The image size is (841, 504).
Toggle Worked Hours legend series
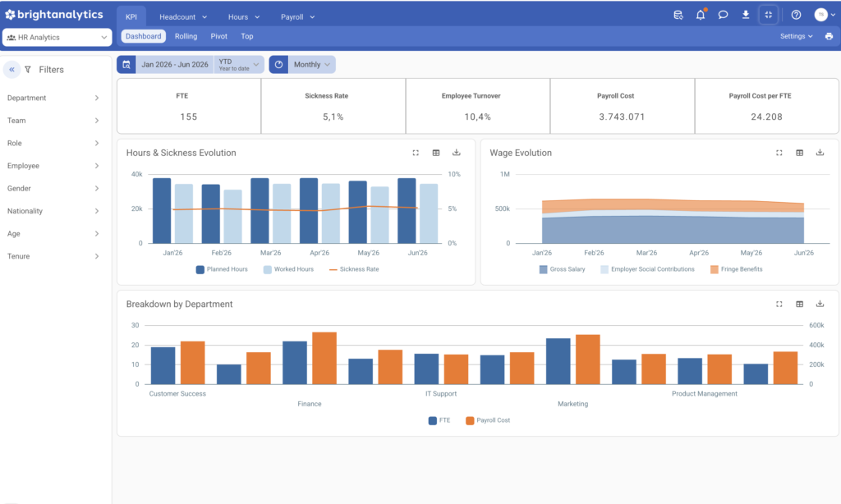(x=288, y=270)
